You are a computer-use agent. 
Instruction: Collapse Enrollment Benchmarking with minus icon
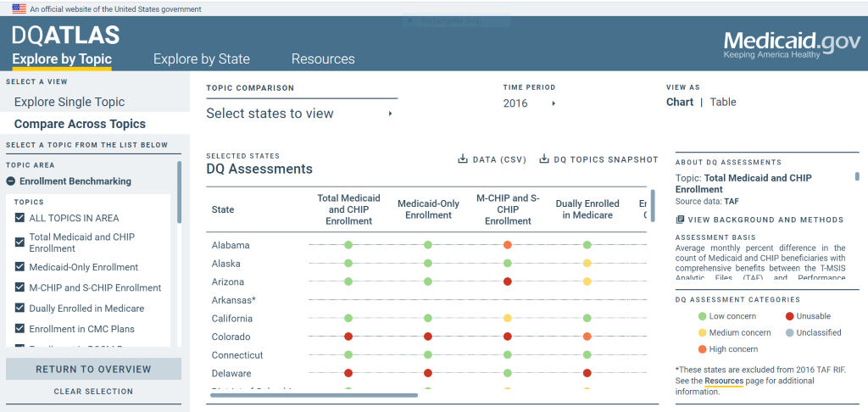click(x=10, y=181)
